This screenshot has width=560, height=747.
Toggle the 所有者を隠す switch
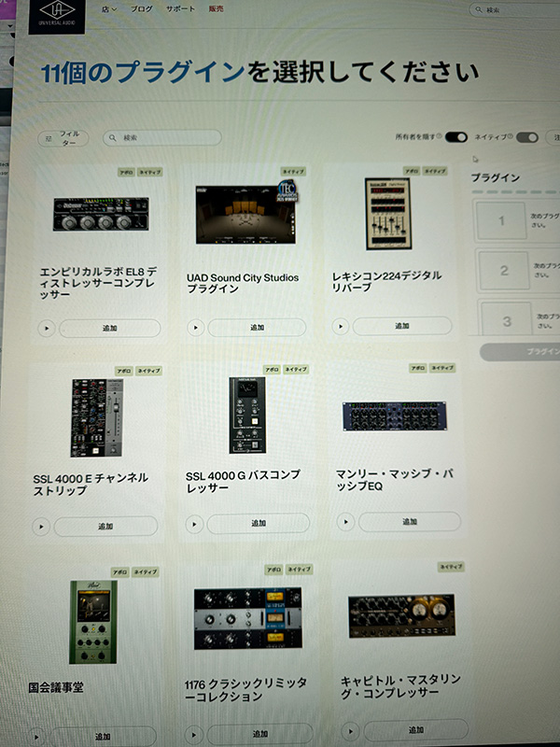coord(456,137)
